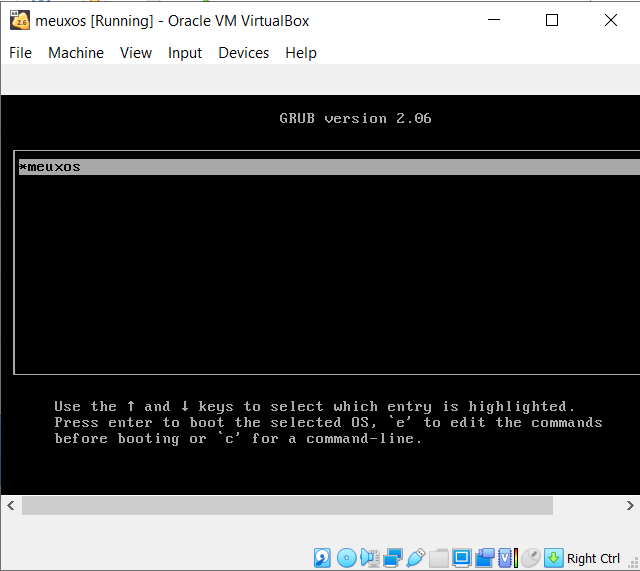The height and width of the screenshot is (571, 640).
Task: Open the Machine menu
Action: coord(76,53)
